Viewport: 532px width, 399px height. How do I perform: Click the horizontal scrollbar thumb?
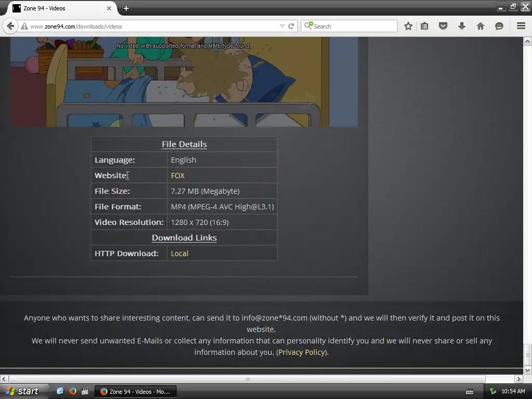pos(247,379)
